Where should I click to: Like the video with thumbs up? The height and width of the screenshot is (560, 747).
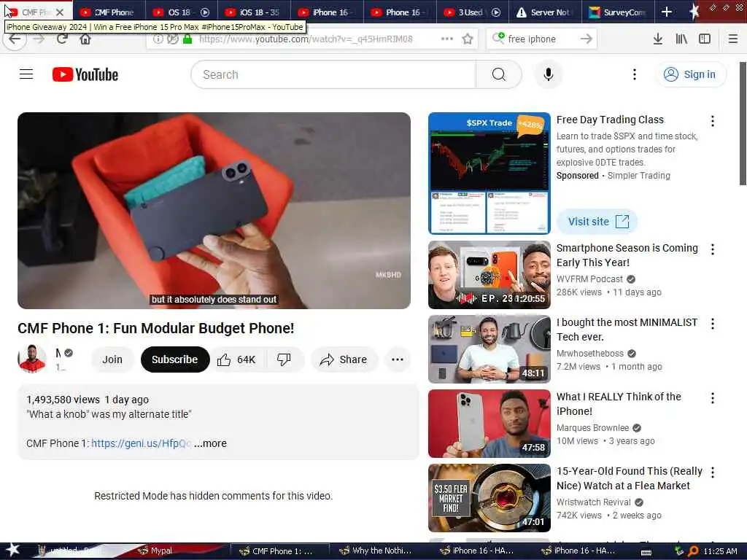coord(237,359)
